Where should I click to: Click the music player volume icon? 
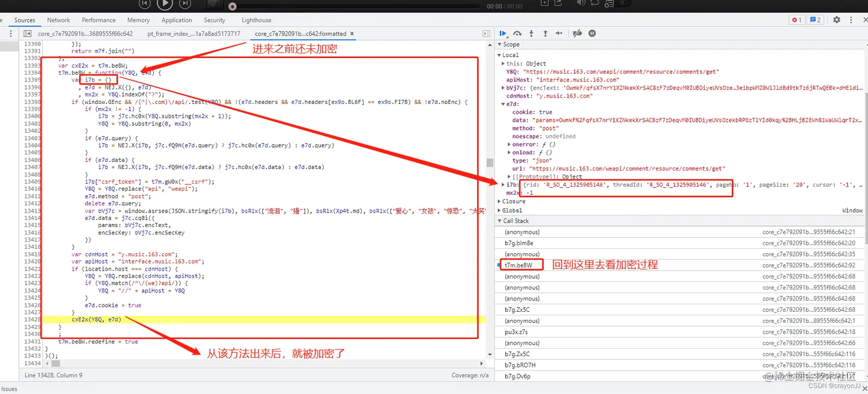[x=580, y=3]
